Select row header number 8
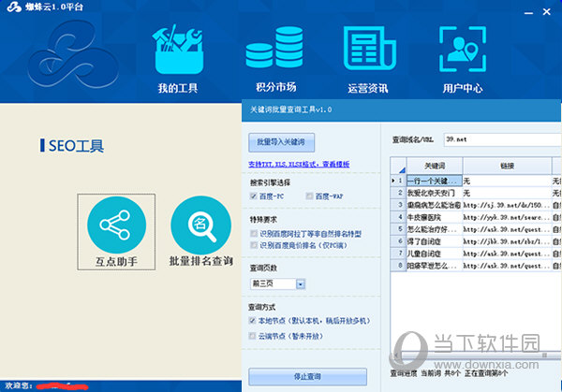562x392 pixels. [x=398, y=266]
